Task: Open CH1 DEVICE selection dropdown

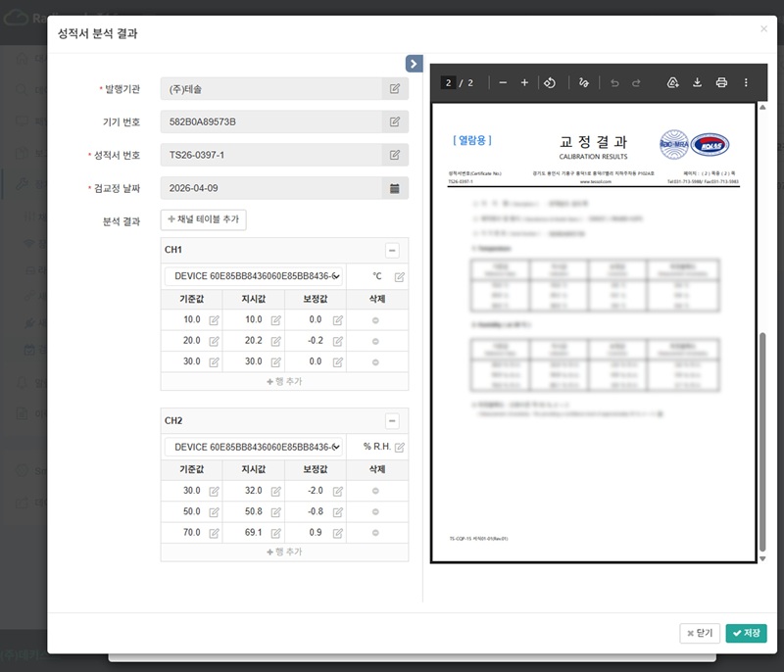Action: click(x=254, y=276)
